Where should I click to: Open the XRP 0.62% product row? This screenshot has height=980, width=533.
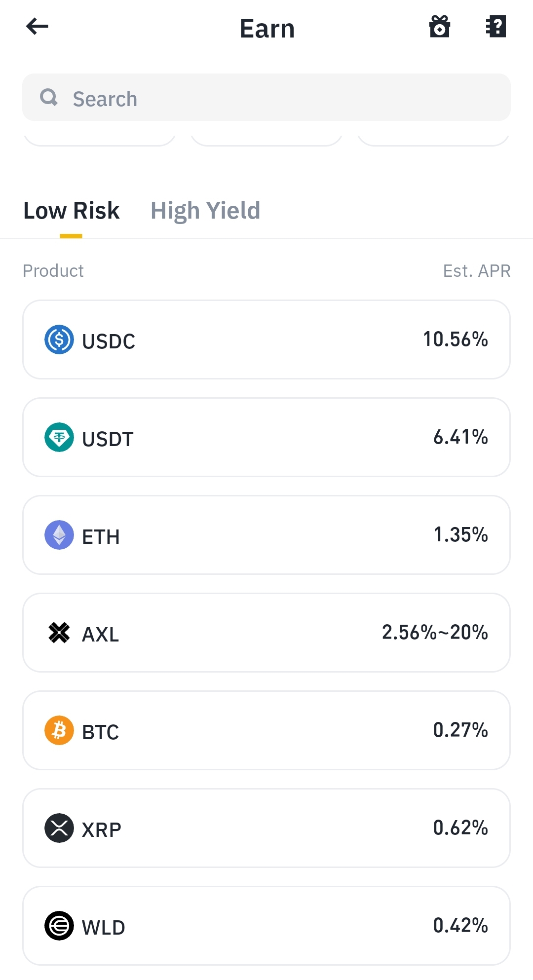tap(266, 828)
